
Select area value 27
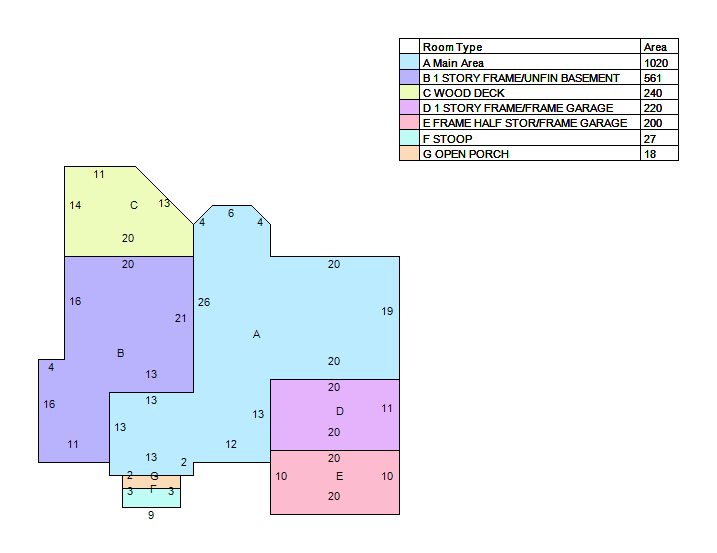(650, 139)
